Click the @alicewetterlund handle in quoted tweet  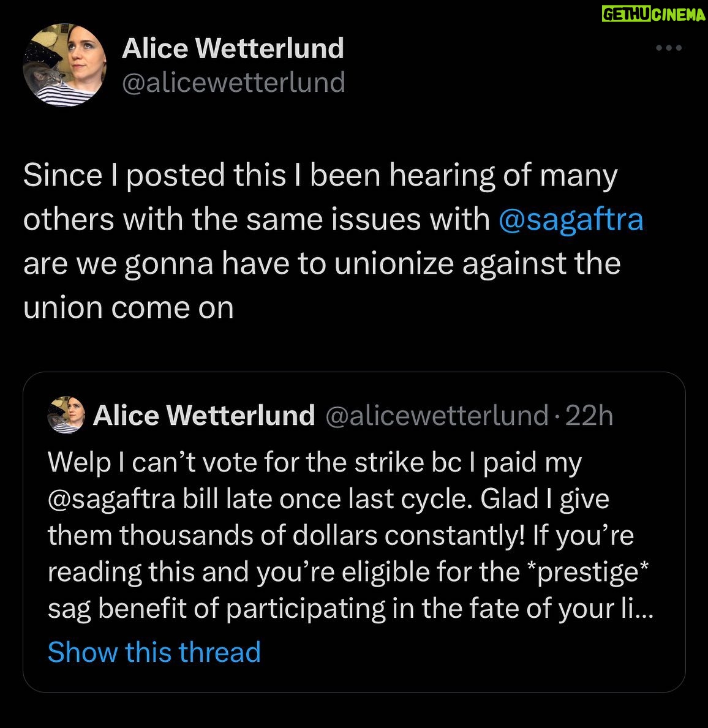[x=437, y=415]
